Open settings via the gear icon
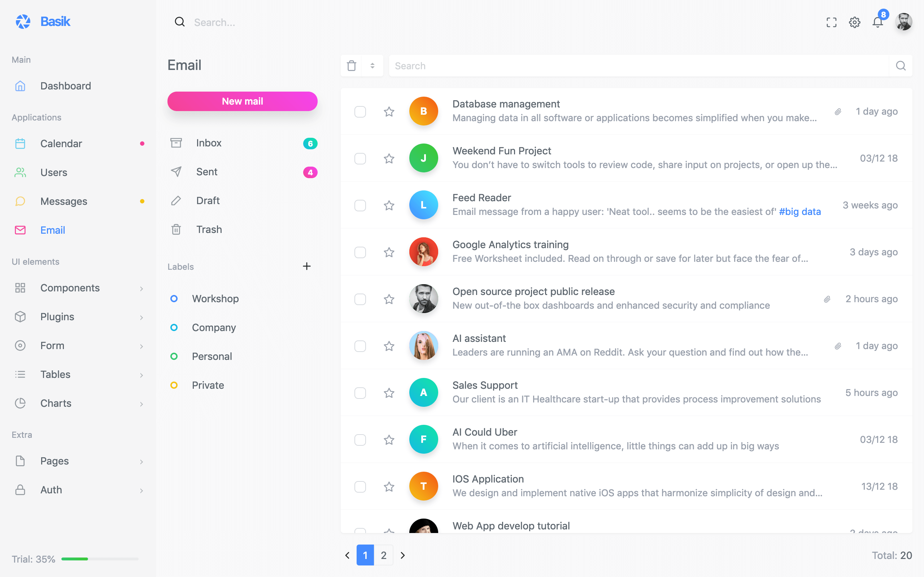 tap(854, 22)
